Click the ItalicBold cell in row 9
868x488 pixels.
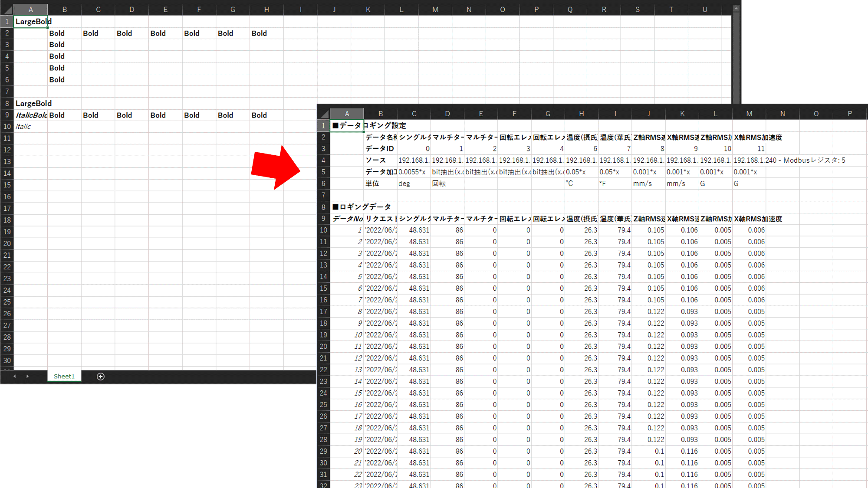(x=31, y=115)
